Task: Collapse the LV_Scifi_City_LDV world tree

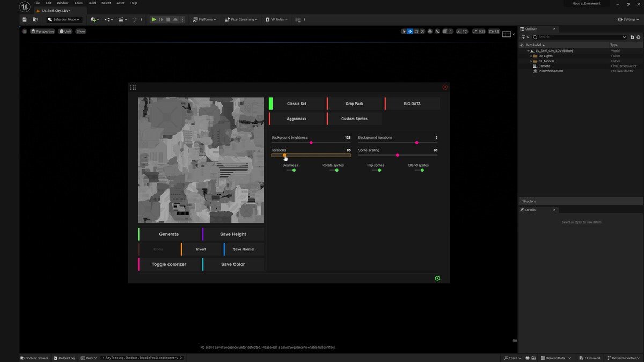Action: click(x=528, y=51)
